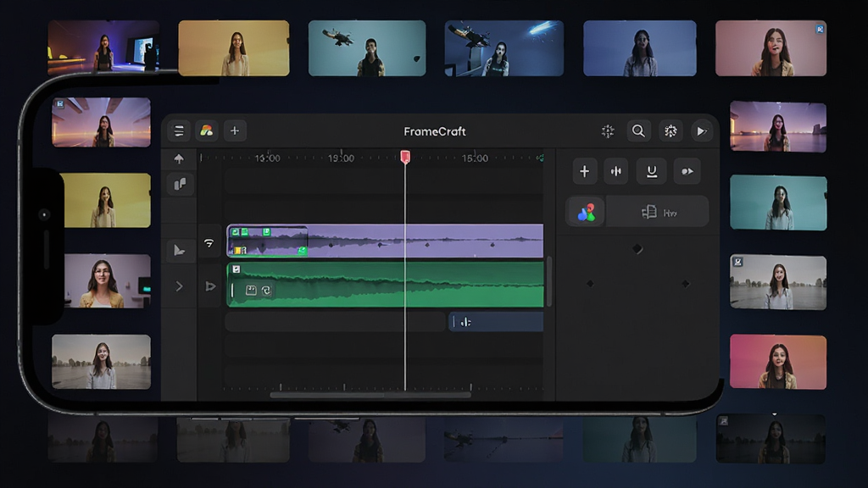Toggle the purple track's signal icon
868x488 pixels.
click(209, 243)
